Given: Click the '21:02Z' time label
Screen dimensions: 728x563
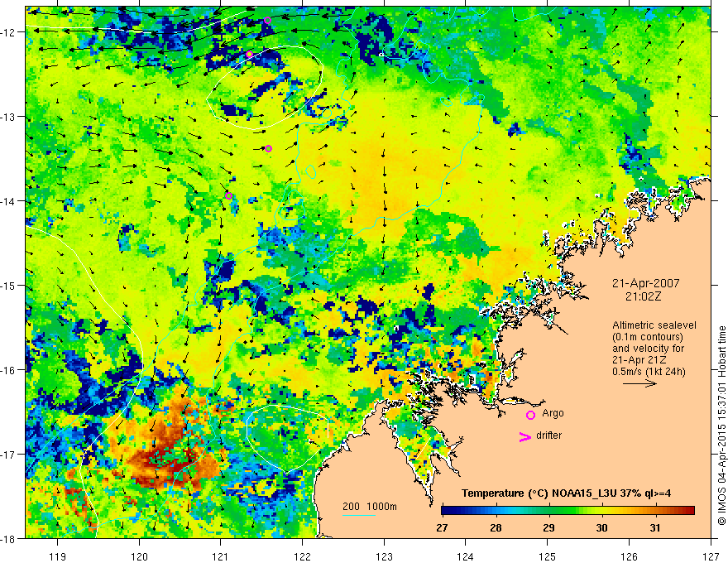Looking at the screenshot, I should click(x=643, y=296).
